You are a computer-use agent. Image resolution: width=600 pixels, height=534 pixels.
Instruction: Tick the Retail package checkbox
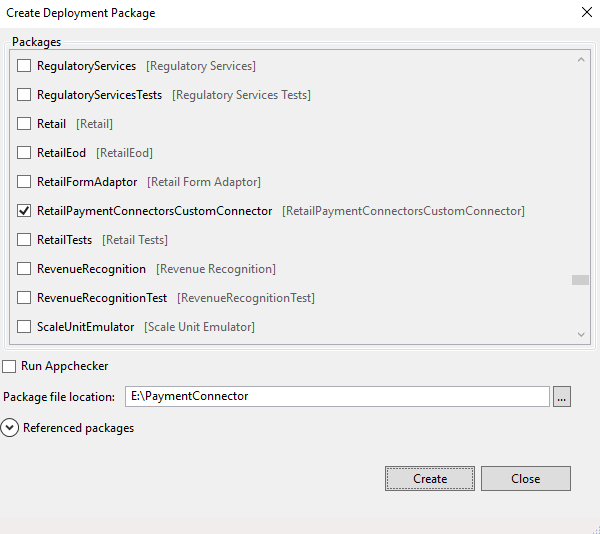point(25,124)
